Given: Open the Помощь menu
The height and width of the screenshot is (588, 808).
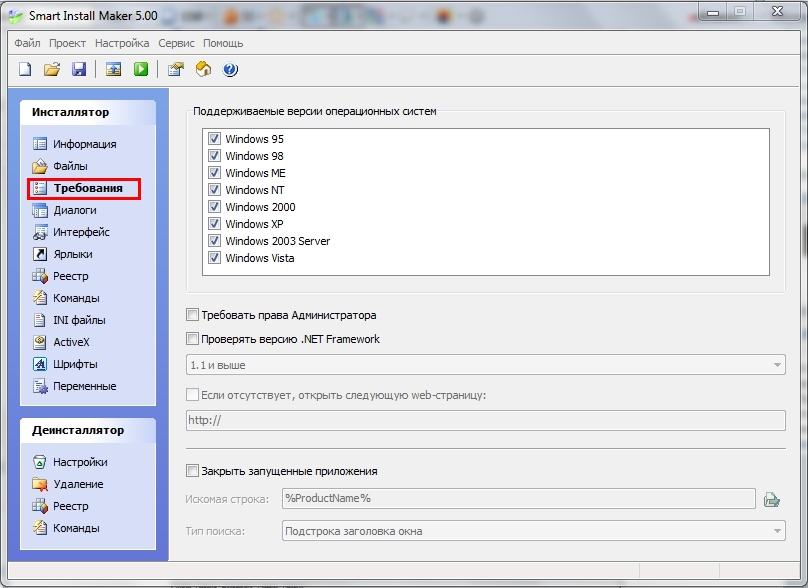Looking at the screenshot, I should point(223,43).
